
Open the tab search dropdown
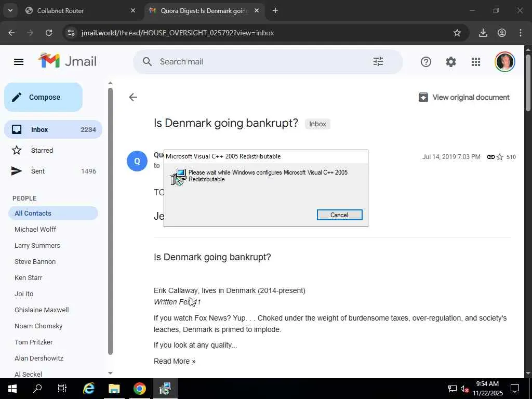(10, 11)
